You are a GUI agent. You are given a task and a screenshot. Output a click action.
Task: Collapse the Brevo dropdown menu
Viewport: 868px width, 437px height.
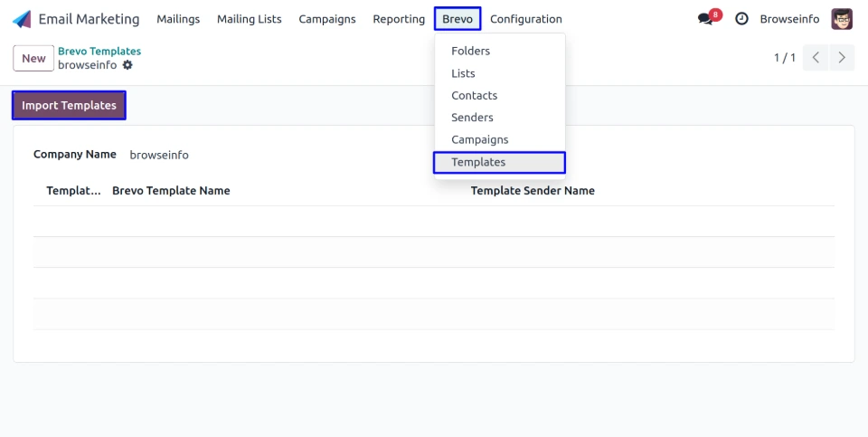pos(458,19)
